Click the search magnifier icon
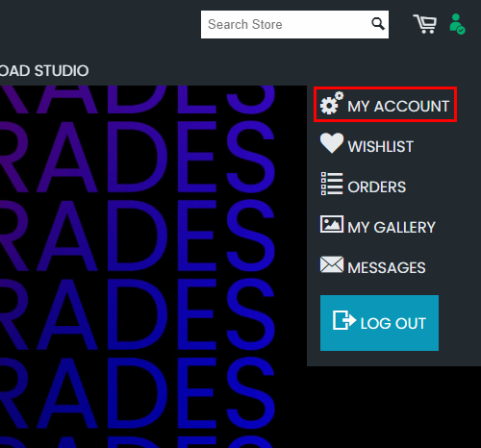The width and height of the screenshot is (481, 448). coord(378,24)
